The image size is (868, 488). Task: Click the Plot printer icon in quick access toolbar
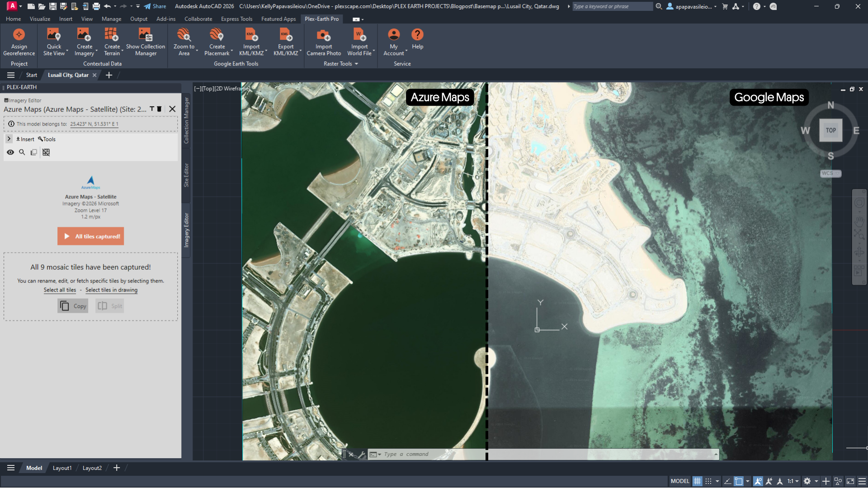tap(96, 6)
